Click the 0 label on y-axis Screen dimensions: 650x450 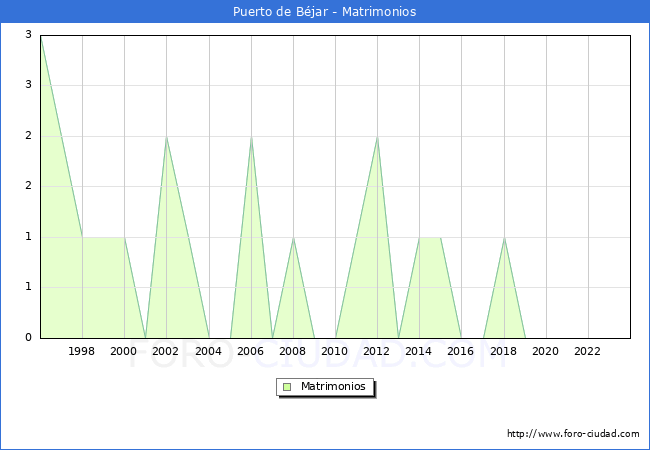pos(29,338)
